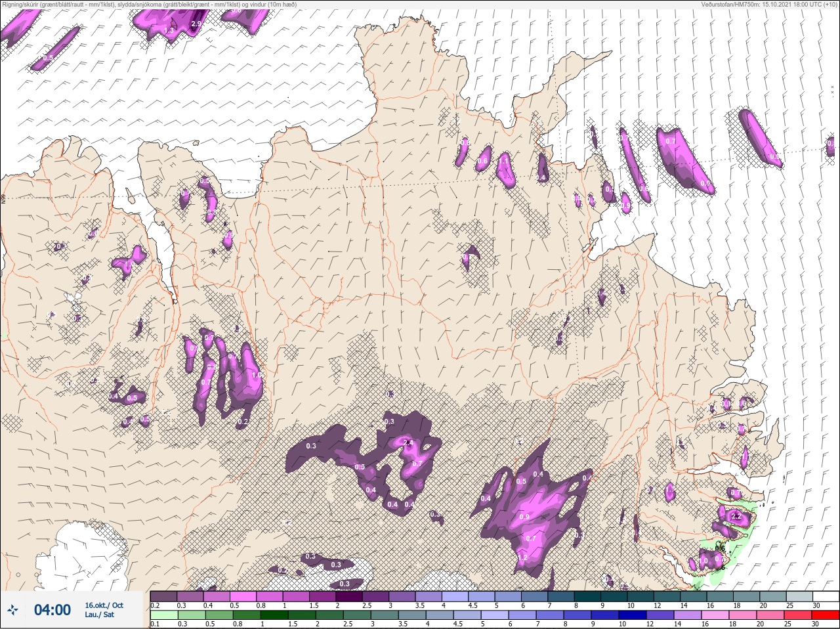Select upper legend teal swatch 8 to 9

(587, 596)
